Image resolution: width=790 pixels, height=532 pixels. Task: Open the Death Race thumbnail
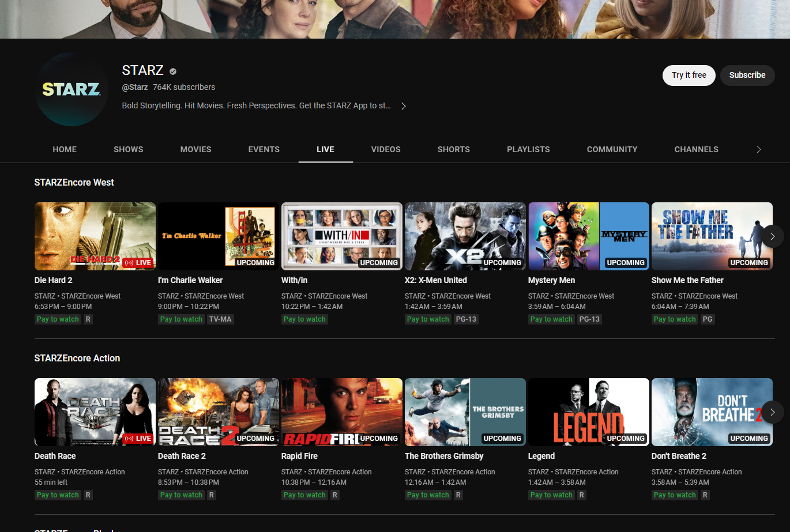[95, 412]
